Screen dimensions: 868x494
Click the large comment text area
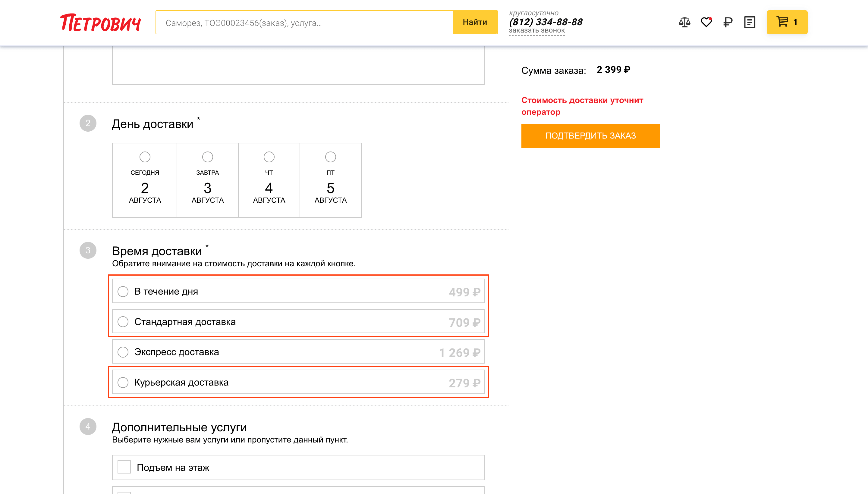(x=298, y=65)
